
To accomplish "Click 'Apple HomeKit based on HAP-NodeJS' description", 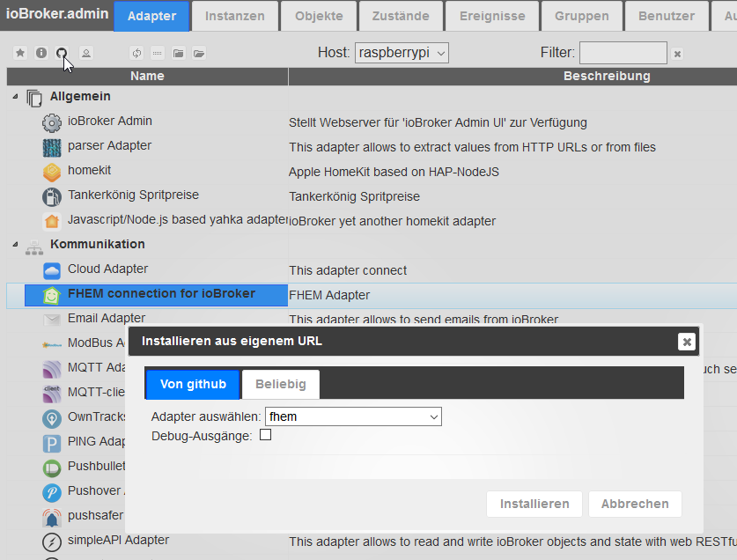I will click(394, 172).
